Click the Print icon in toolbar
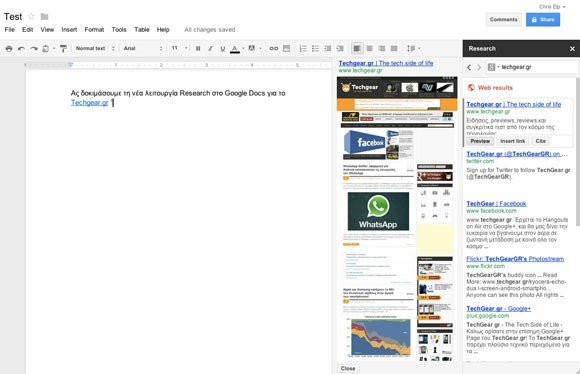This screenshot has width=580, height=374. [9, 48]
